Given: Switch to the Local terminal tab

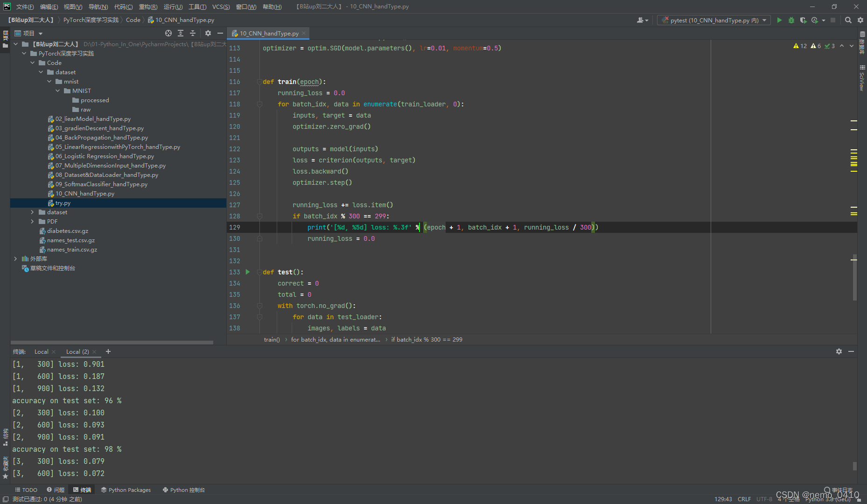Looking at the screenshot, I should [41, 351].
